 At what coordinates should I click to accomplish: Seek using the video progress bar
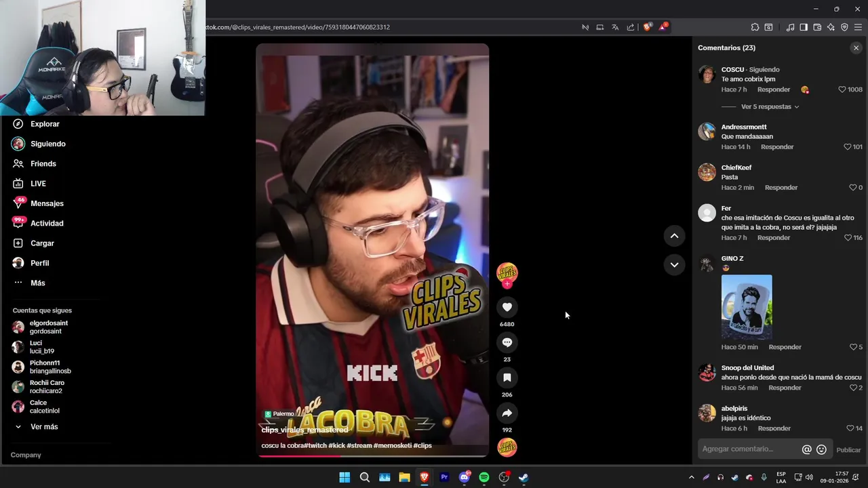[x=372, y=455]
